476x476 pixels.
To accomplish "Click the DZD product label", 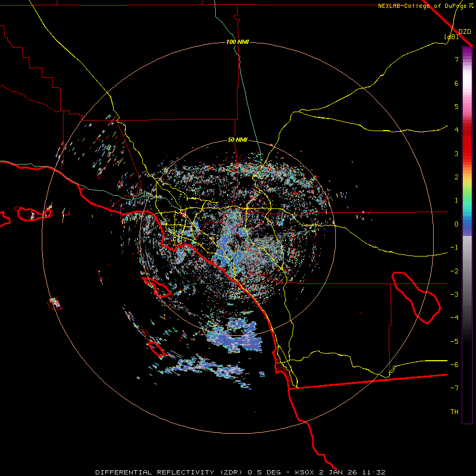I will 465,32.
